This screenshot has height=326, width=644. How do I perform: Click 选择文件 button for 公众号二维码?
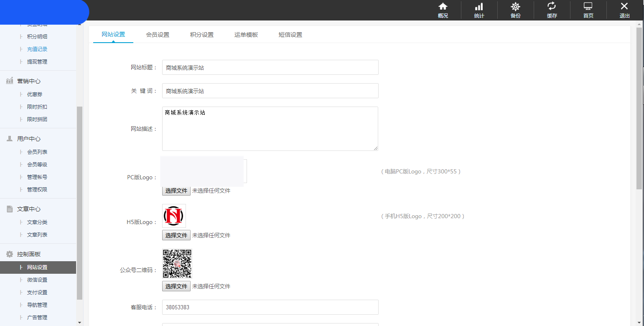176,286
